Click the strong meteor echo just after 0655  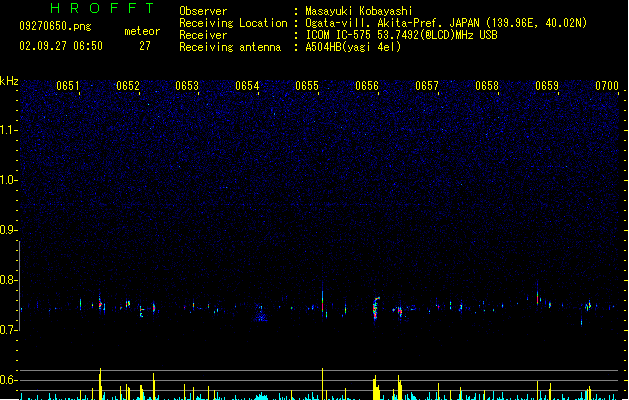click(x=323, y=300)
